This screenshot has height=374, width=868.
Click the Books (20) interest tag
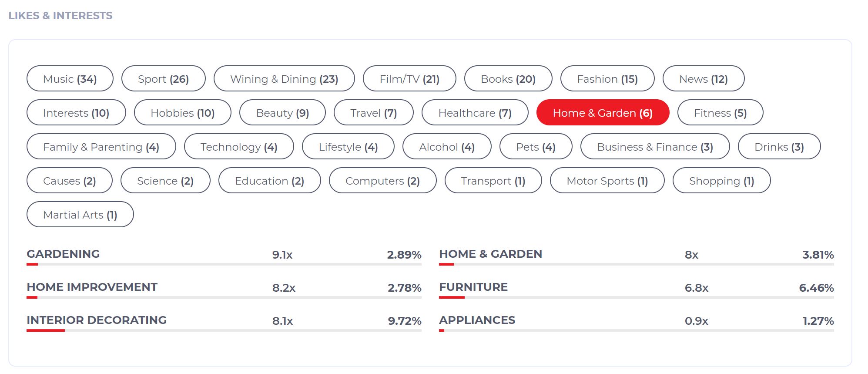point(508,79)
